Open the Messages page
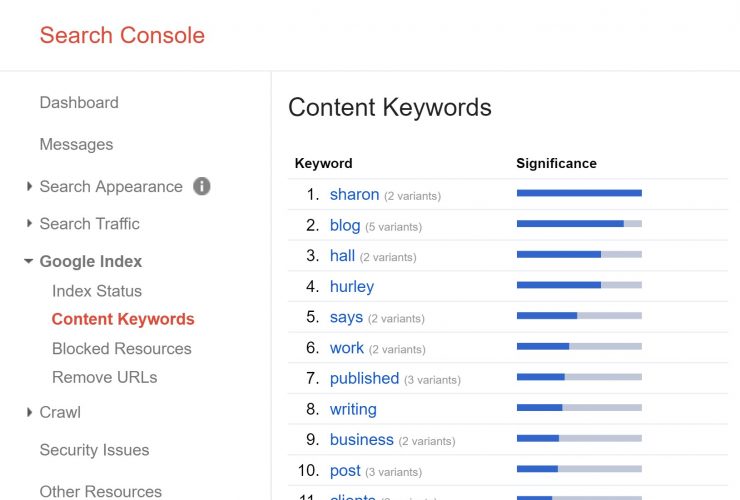This screenshot has height=500, width=740. click(76, 145)
